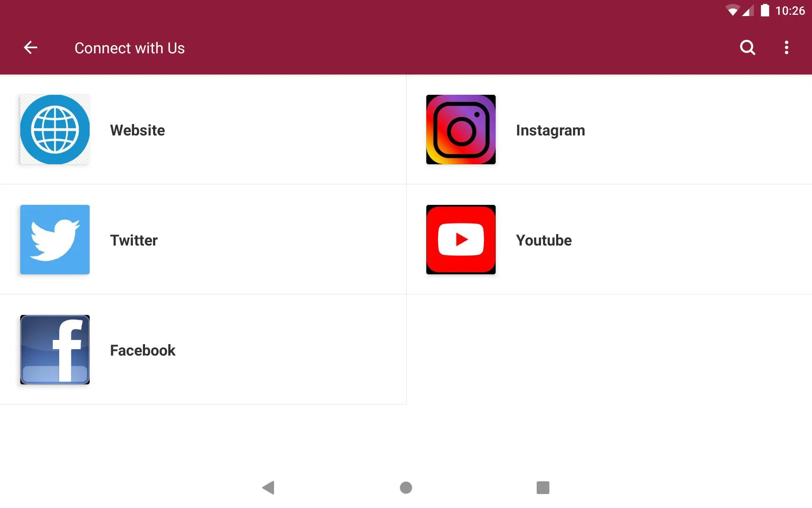The image size is (812, 508).
Task: Toggle battery status bar icon
Action: (x=766, y=11)
